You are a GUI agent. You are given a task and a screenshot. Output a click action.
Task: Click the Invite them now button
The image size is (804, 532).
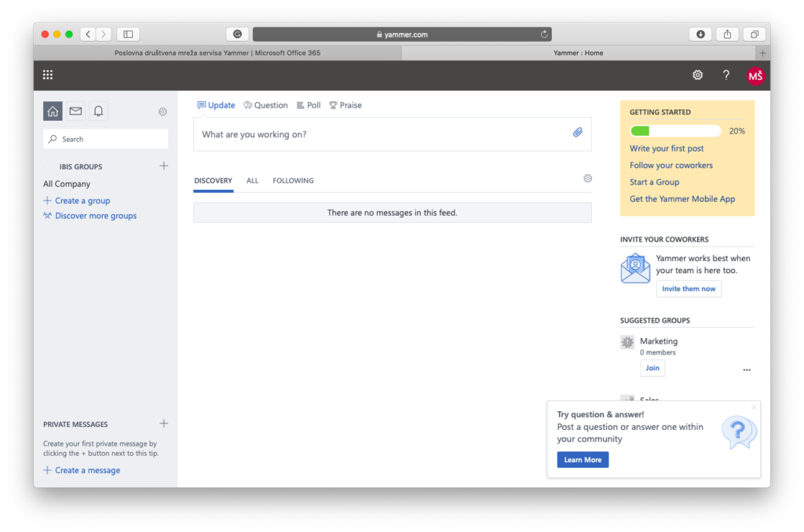[x=689, y=289]
